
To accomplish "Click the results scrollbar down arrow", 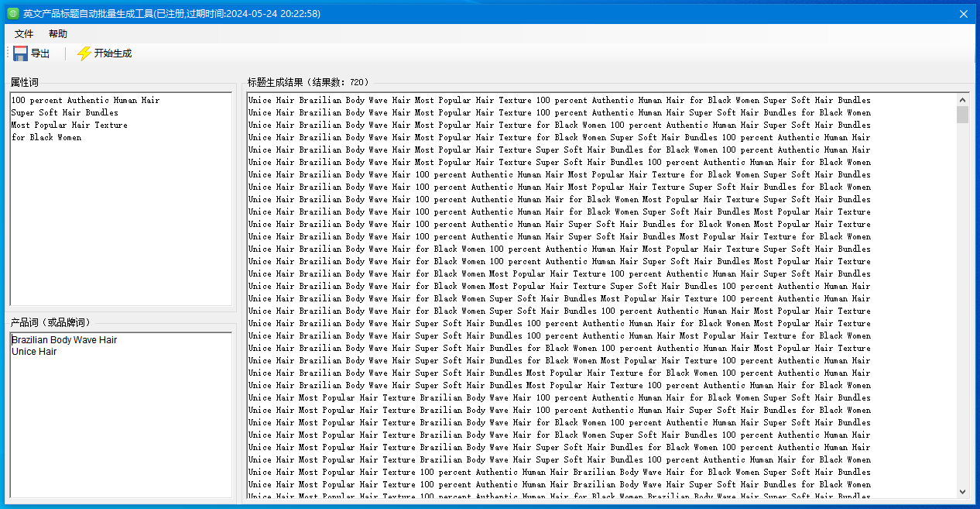I will 963,491.
